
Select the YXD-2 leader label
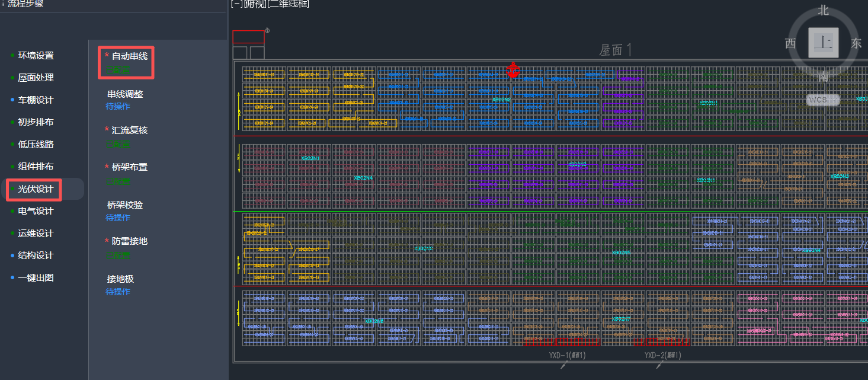click(662, 355)
